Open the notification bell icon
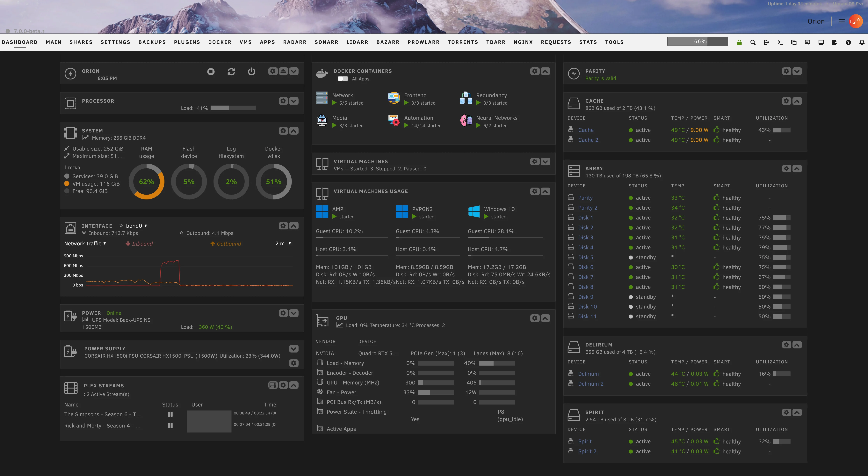 [x=862, y=42]
